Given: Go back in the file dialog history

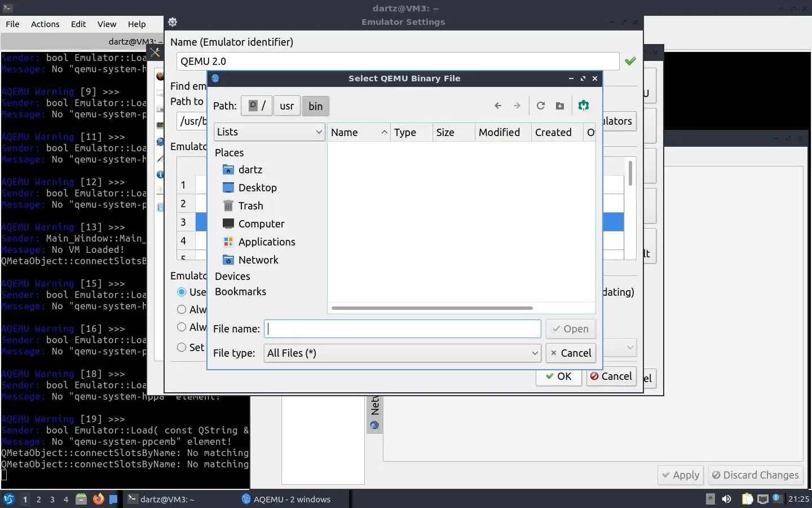Looking at the screenshot, I should coord(498,106).
